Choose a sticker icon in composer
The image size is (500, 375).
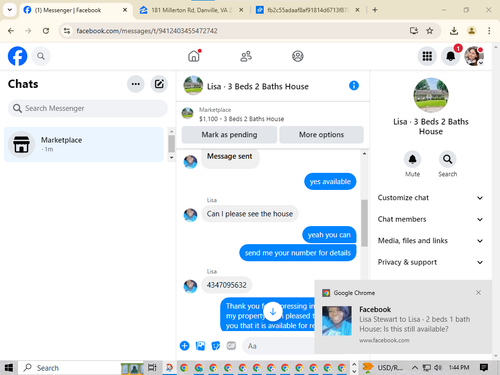[216, 346]
